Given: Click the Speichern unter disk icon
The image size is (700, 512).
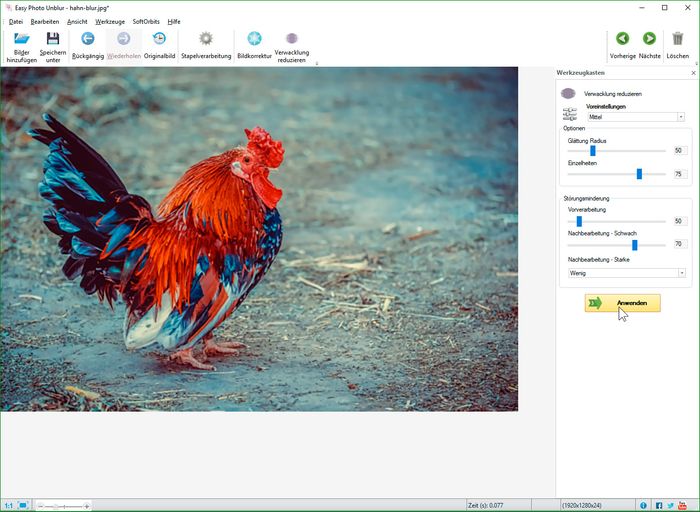Looking at the screenshot, I should coord(53,39).
